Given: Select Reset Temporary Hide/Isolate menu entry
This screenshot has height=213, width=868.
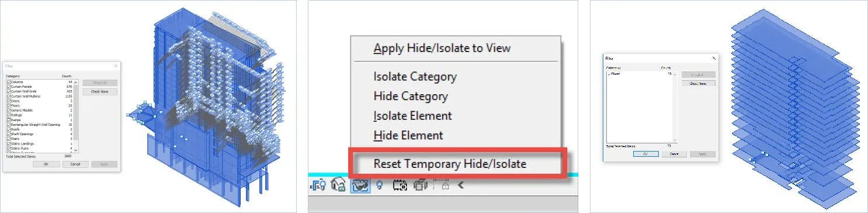Looking at the screenshot, I should pos(450,164).
